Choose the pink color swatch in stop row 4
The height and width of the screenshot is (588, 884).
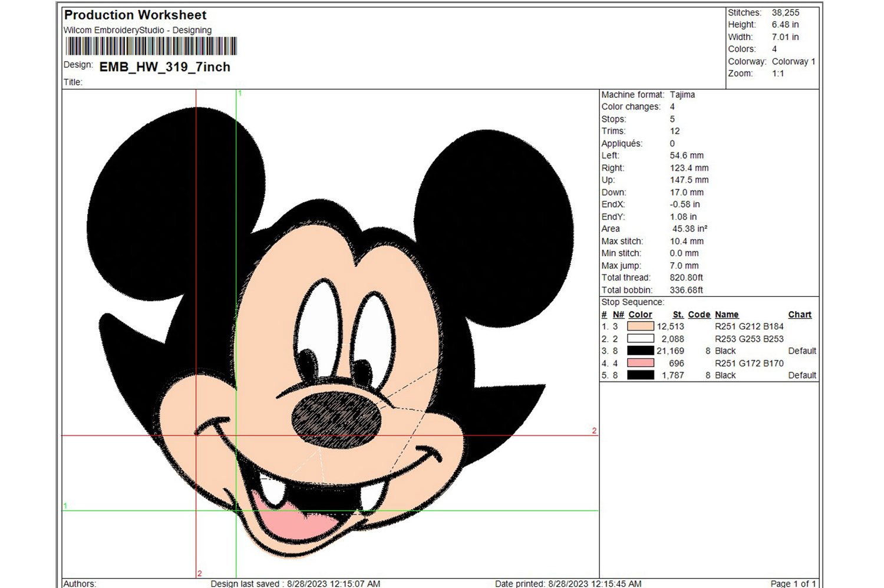641,363
